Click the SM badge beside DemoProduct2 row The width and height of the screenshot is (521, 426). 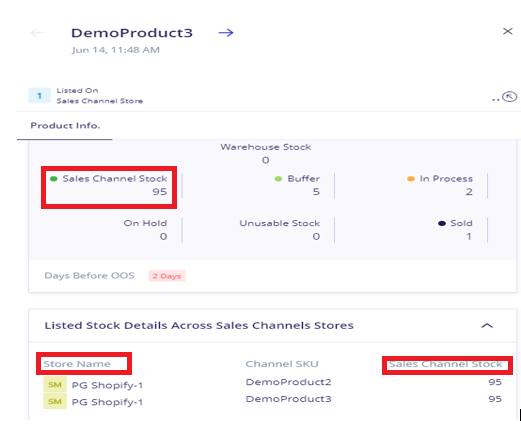(55, 385)
